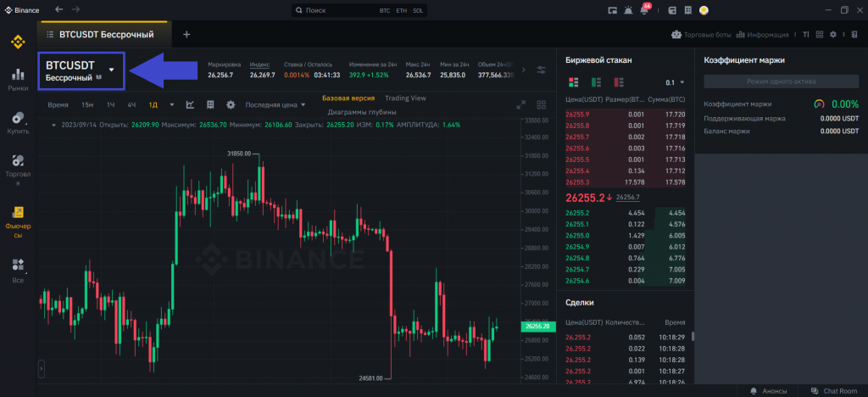Open notifications bell showing 64
This screenshot has height=397, width=868.
(x=644, y=9)
